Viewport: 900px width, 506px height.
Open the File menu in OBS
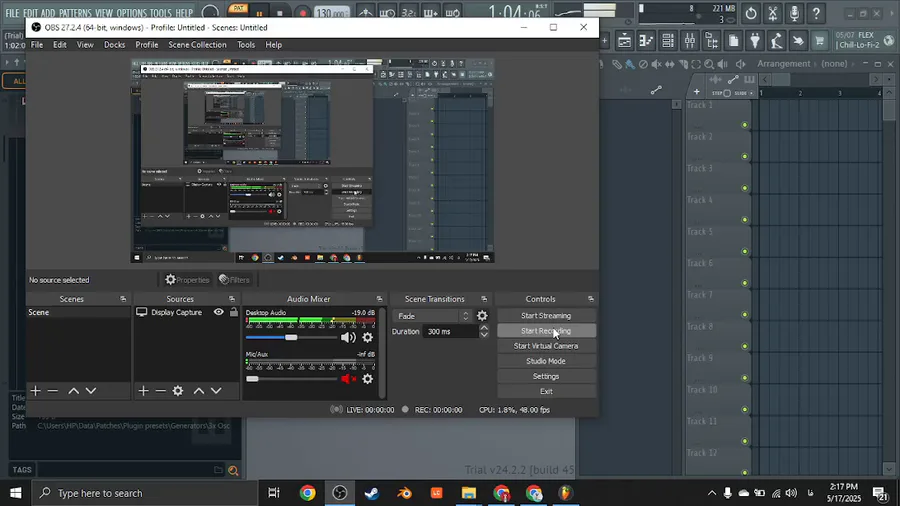(37, 45)
